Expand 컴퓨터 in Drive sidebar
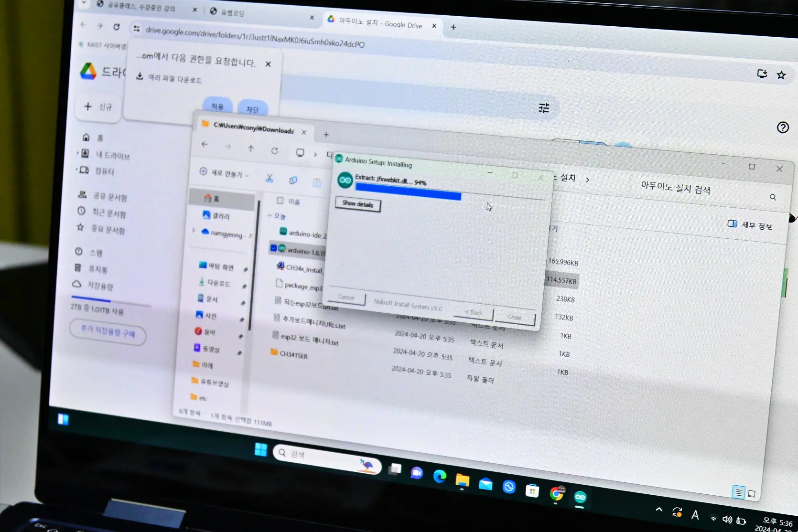798x532 pixels. tap(77, 169)
